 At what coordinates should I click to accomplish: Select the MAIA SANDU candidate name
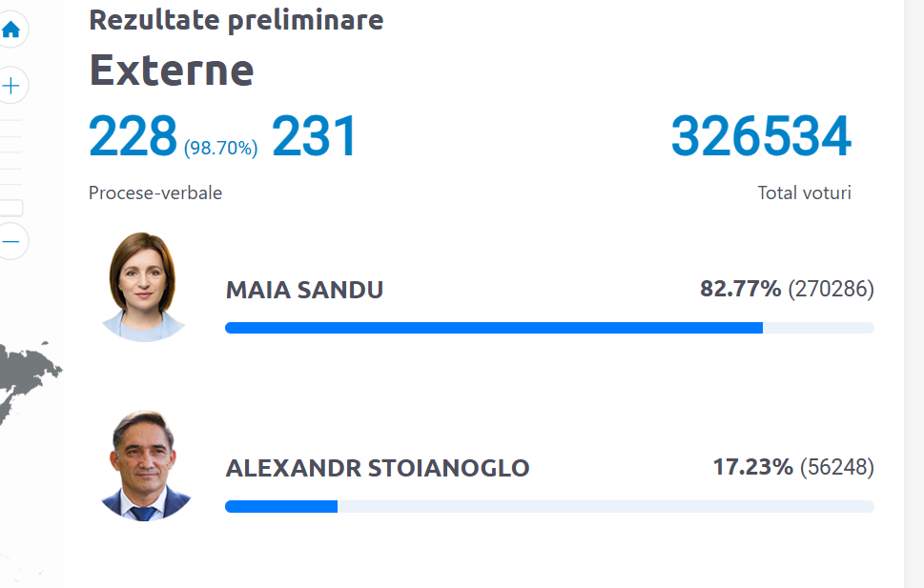tap(304, 290)
